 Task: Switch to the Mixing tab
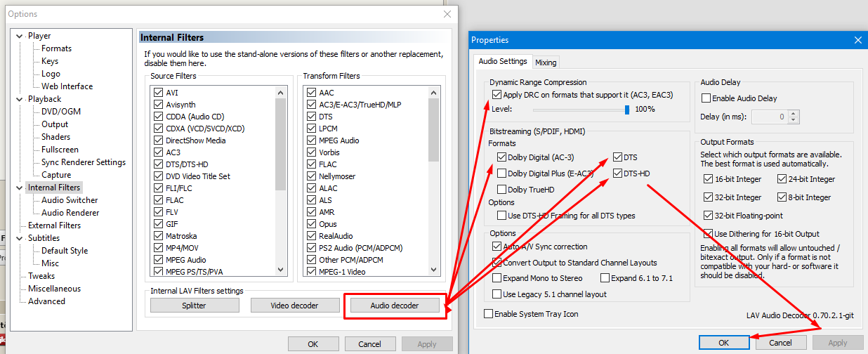546,62
